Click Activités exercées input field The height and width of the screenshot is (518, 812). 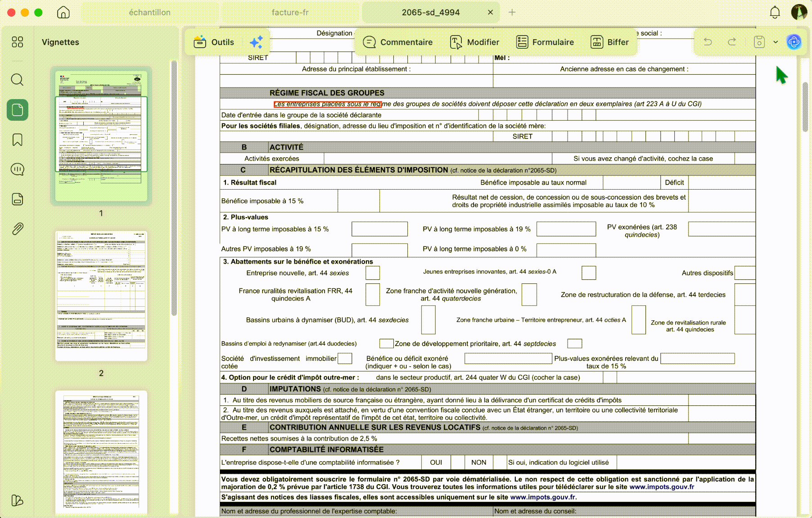[438, 159]
